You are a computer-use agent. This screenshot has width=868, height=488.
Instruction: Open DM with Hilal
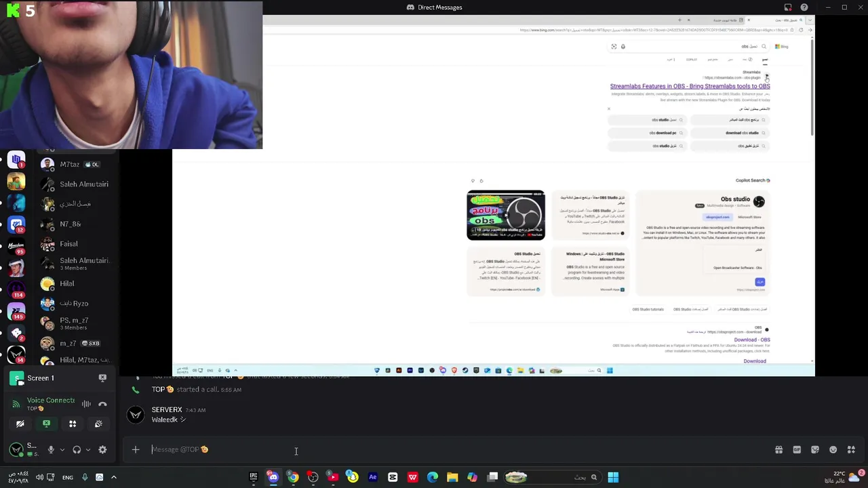click(77, 283)
